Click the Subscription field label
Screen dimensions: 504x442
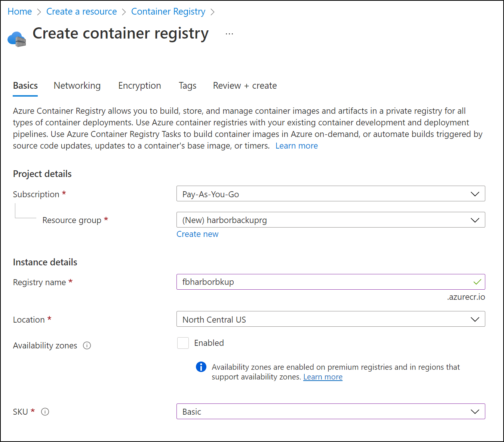tap(36, 194)
